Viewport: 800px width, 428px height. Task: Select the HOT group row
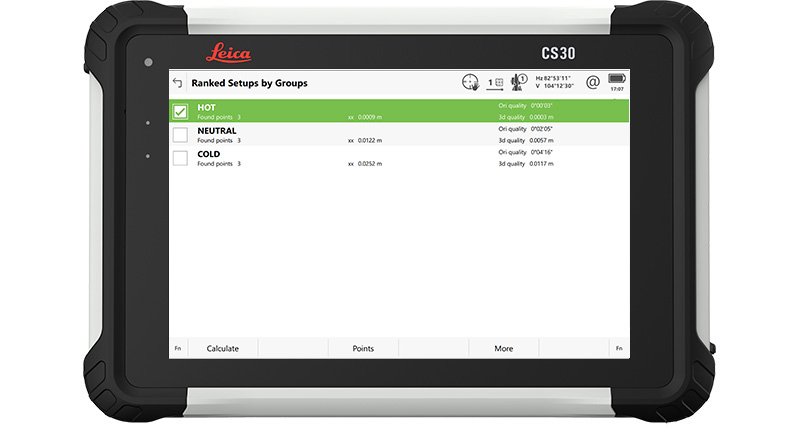(400, 111)
